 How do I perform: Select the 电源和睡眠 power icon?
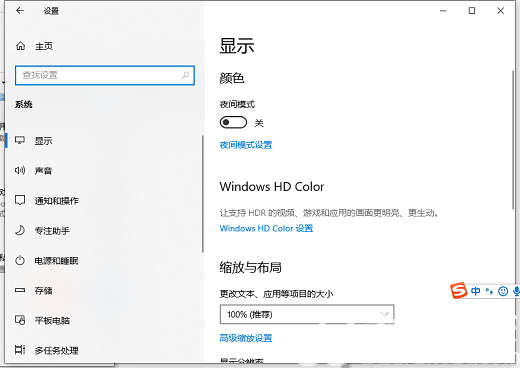click(20, 260)
